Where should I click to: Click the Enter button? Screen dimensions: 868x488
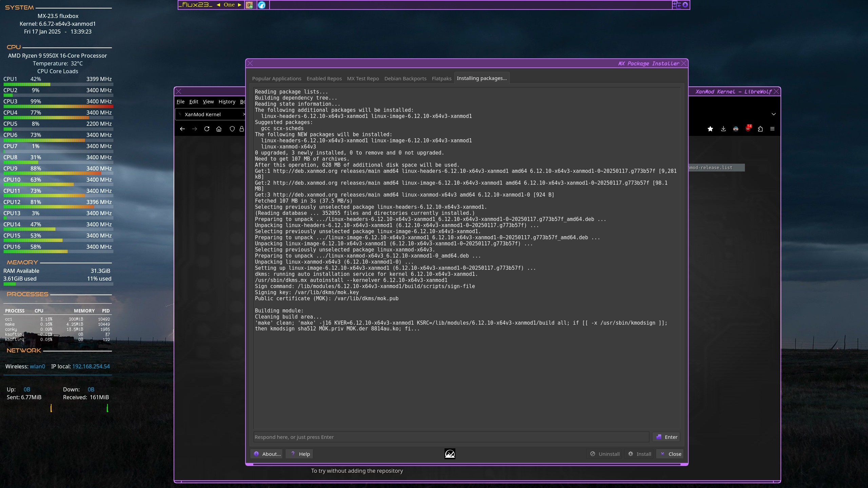click(x=666, y=437)
